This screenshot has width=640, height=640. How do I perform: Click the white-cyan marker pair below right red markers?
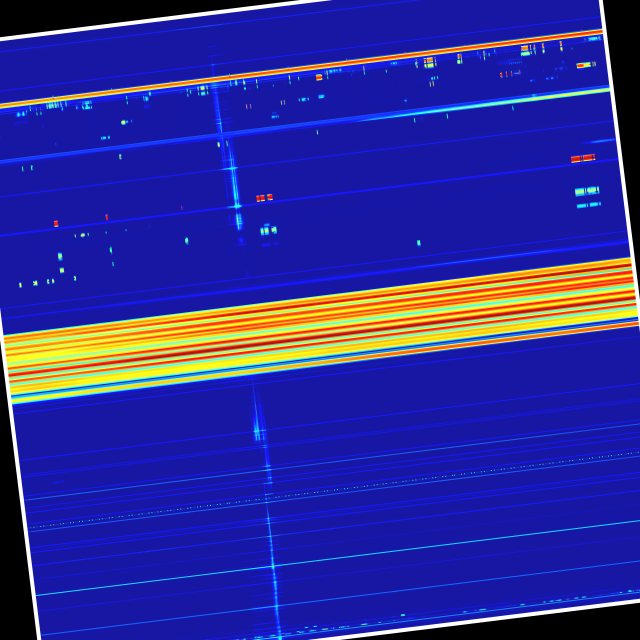click(x=586, y=191)
